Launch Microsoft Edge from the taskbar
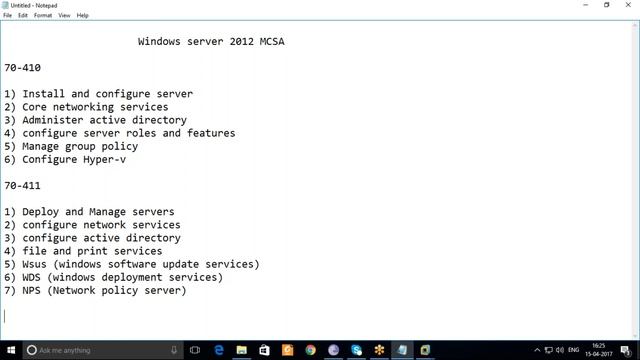640x360 pixels. pyautogui.click(x=219, y=350)
